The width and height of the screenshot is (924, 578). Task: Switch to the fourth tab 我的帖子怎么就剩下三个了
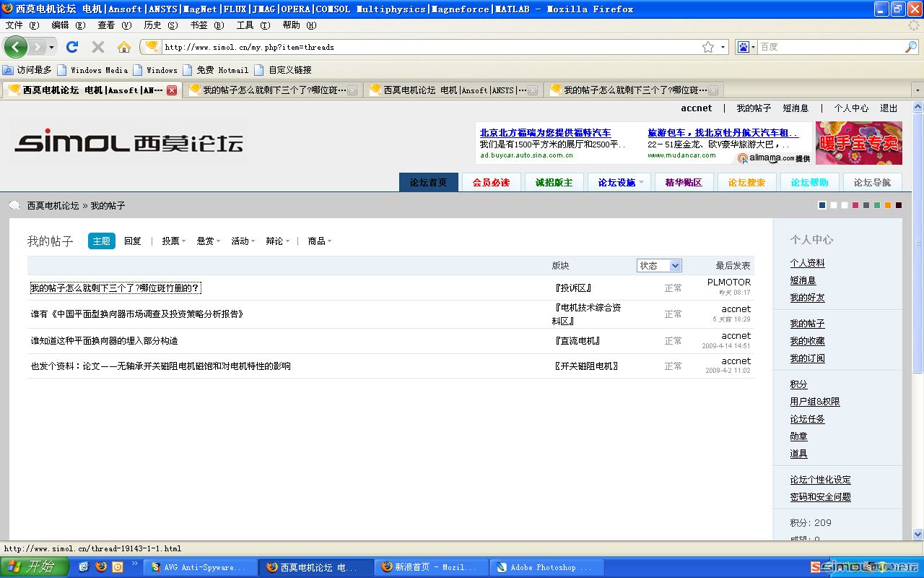634,90
